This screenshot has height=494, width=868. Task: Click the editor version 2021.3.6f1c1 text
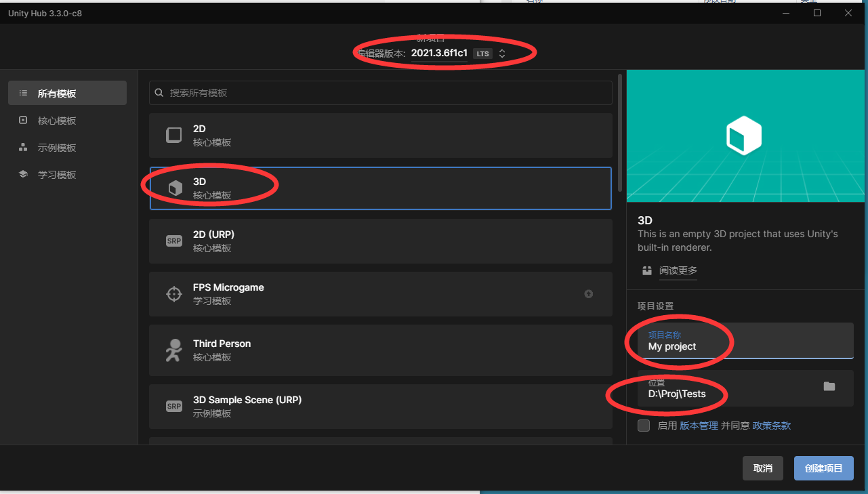439,53
